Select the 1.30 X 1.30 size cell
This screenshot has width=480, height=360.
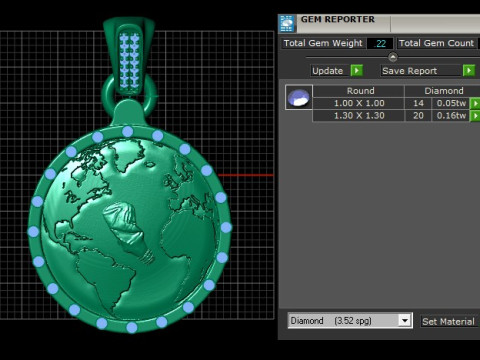click(359, 116)
